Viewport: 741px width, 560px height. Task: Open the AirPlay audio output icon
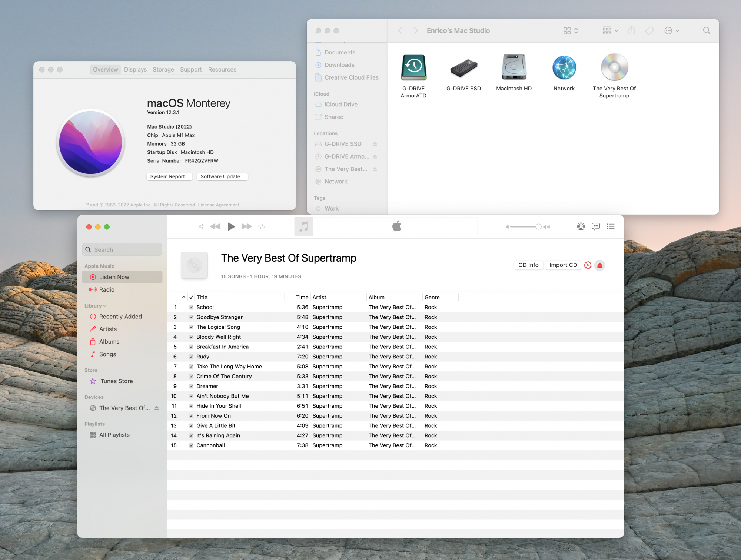(581, 226)
